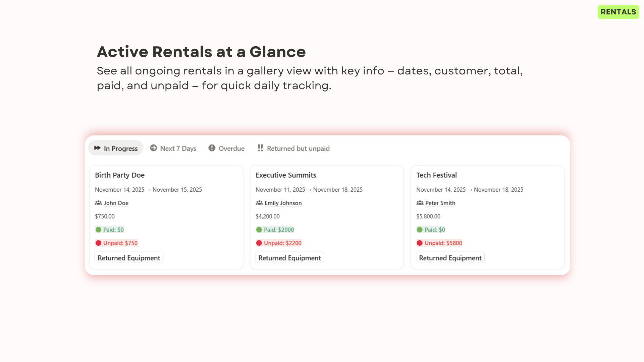Click the red dot on Unpaid: $5800 tag

click(x=420, y=243)
